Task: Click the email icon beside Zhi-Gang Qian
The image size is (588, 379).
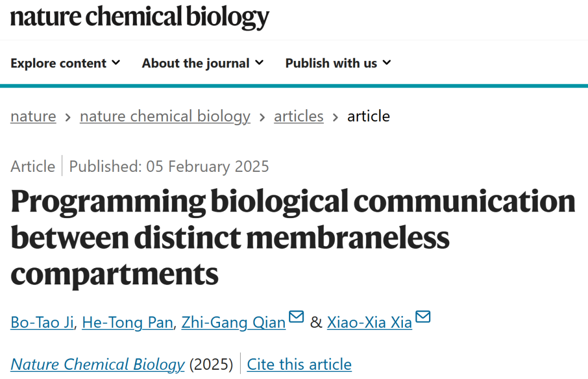Action: (x=296, y=316)
